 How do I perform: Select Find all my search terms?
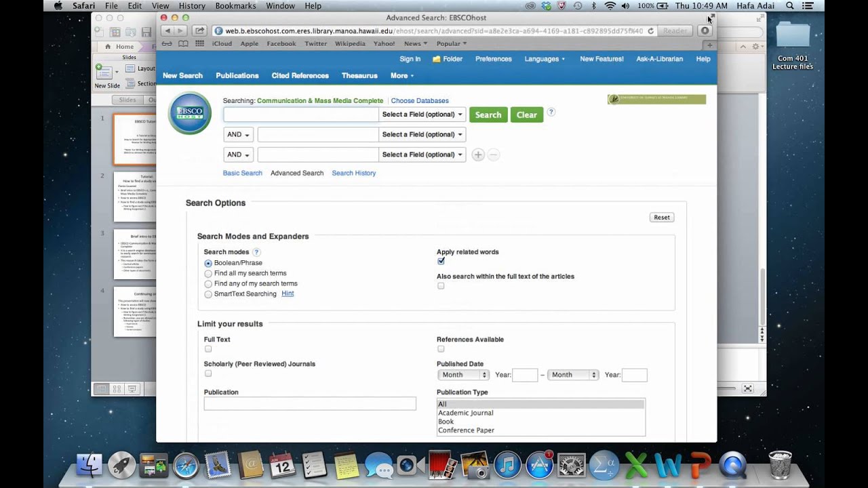[208, 274]
